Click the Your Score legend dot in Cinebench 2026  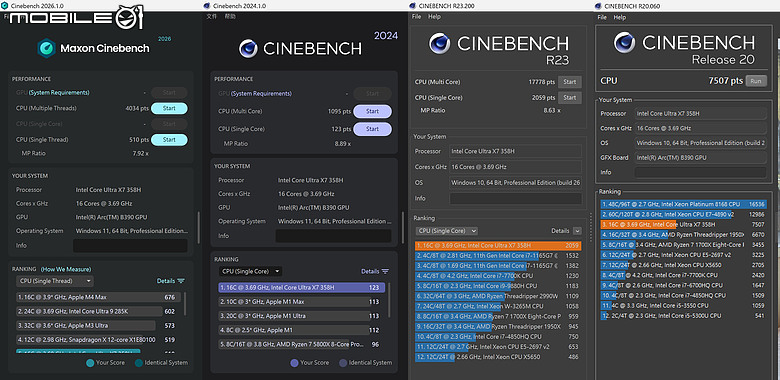(x=90, y=363)
